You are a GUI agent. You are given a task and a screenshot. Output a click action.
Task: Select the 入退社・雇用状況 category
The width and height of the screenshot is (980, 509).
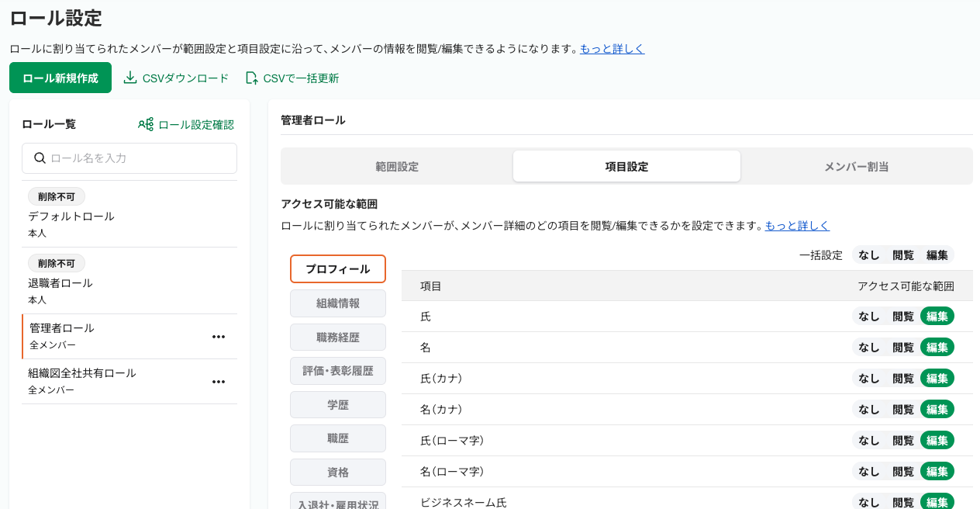coord(338,501)
